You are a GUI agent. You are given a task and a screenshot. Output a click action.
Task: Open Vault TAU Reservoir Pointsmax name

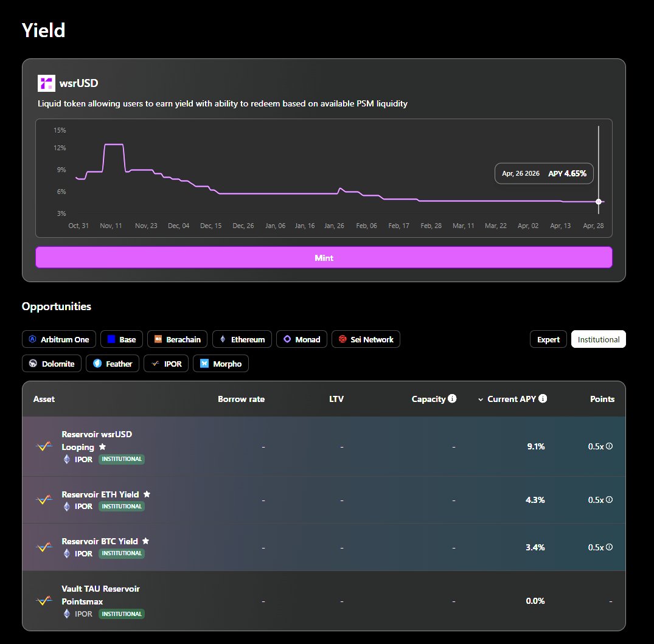tap(100, 595)
